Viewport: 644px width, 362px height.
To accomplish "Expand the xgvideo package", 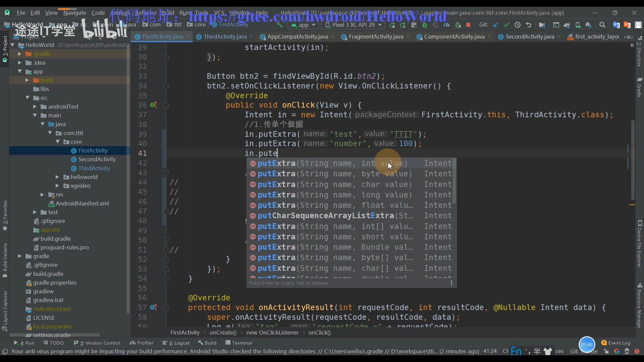I will coord(57,186).
